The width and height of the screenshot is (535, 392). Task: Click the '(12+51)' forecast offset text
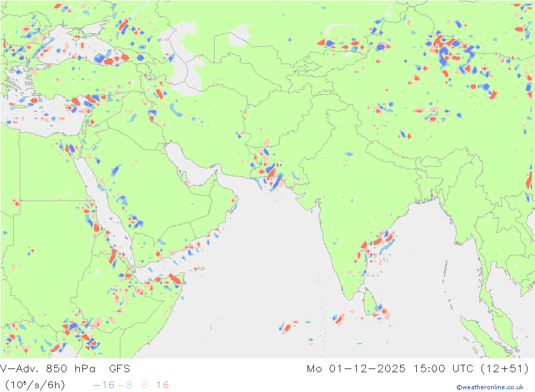(505, 369)
